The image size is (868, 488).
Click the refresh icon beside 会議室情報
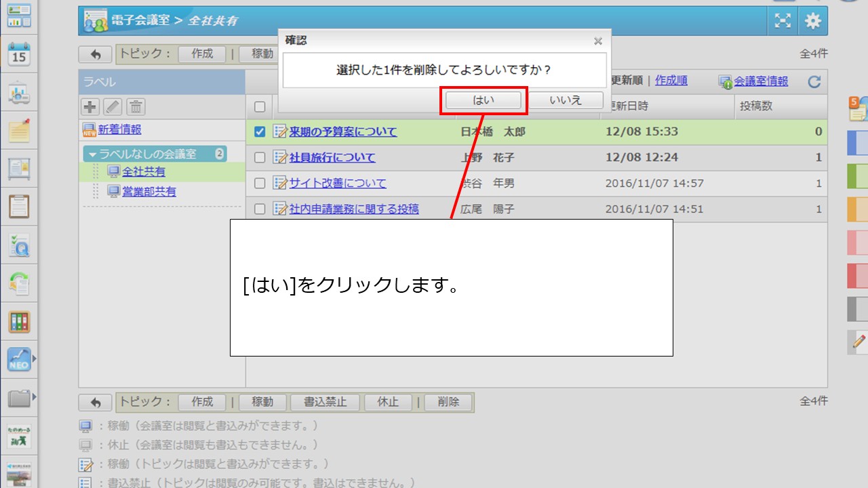814,82
